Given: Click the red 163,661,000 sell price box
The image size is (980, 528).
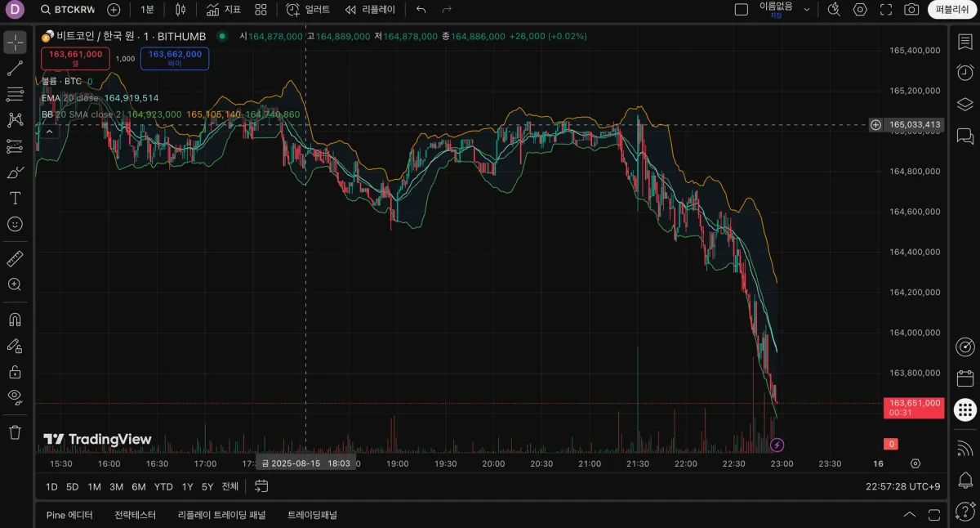Looking at the screenshot, I should click(76, 58).
